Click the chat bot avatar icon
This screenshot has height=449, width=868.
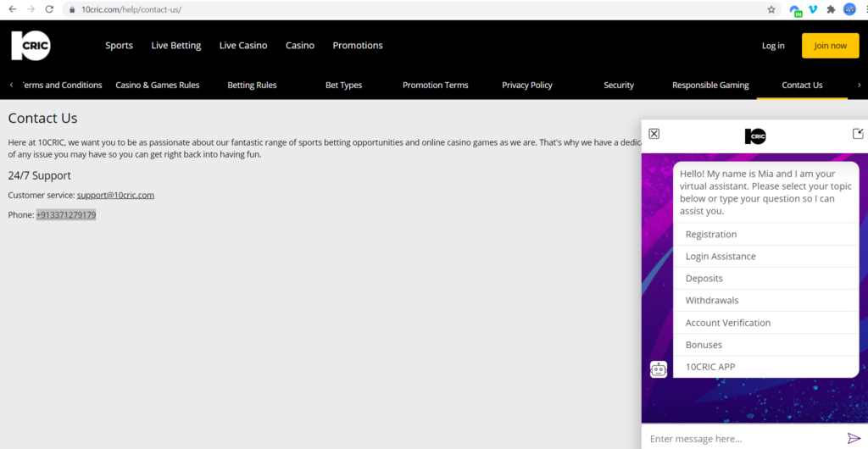658,369
